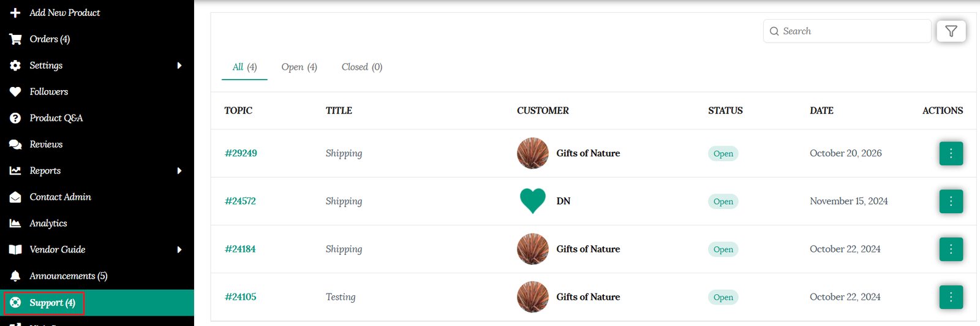Click the question mark icon for Product Q&A

(15, 118)
